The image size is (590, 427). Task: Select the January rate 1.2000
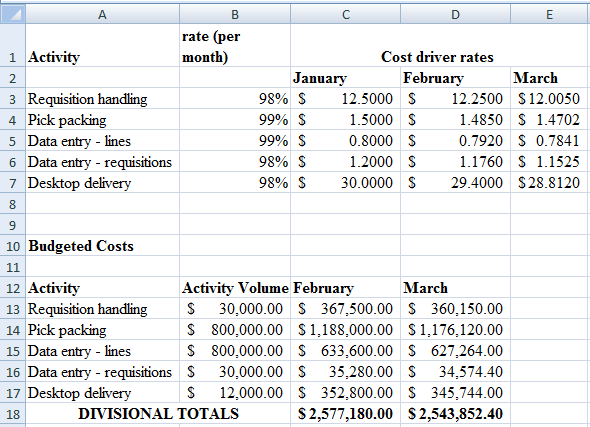345,162
